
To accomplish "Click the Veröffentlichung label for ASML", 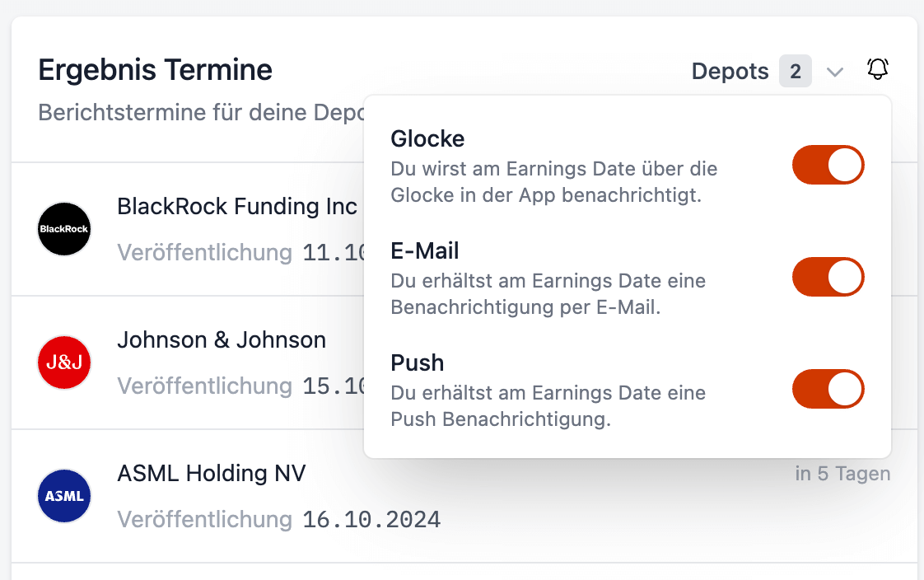I will (205, 519).
